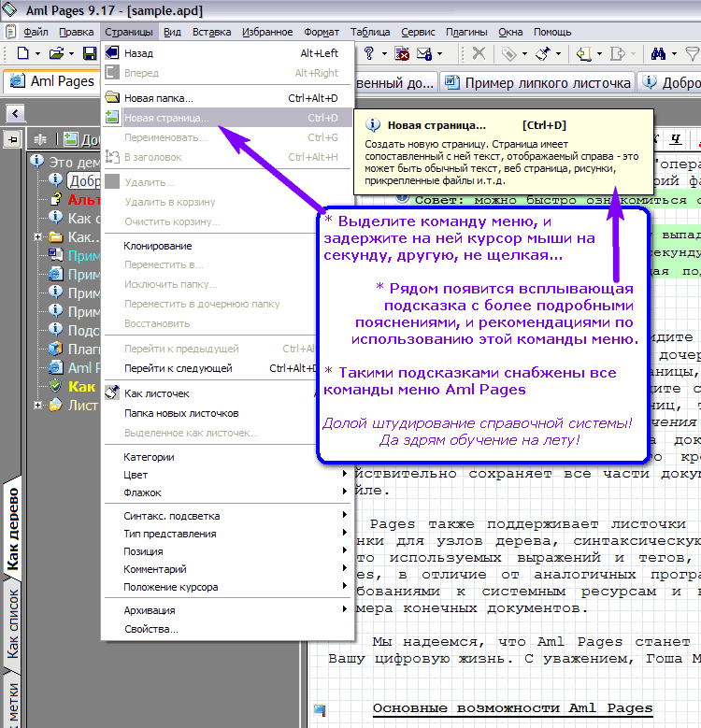The width and height of the screenshot is (701, 728).
Task: Click the red cross envelope toolbar icon
Action: pyautogui.click(x=402, y=54)
